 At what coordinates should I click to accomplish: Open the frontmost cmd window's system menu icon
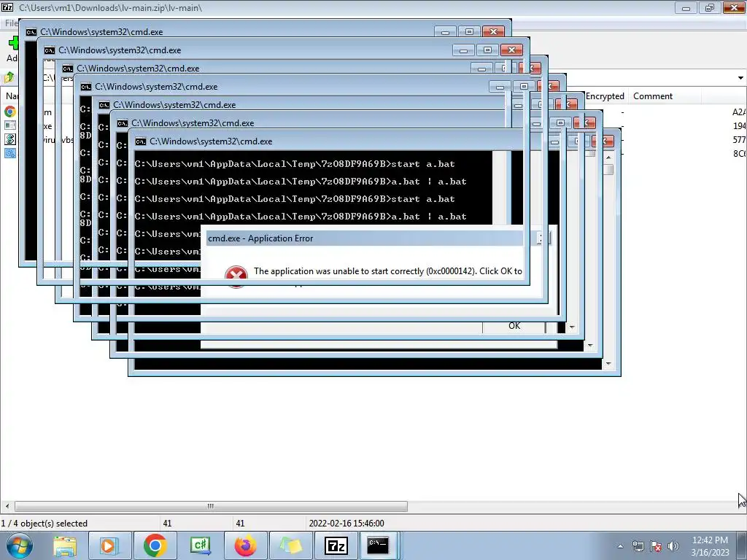[x=141, y=141]
